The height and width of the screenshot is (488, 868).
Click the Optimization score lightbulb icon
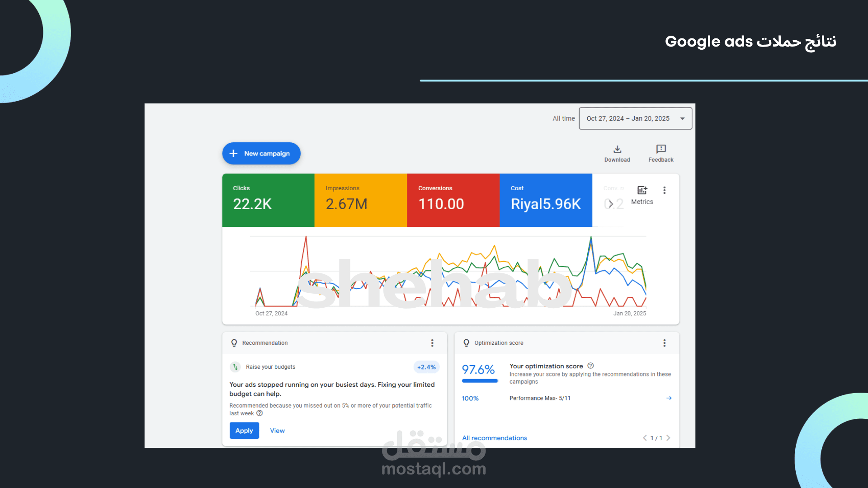coord(467,343)
